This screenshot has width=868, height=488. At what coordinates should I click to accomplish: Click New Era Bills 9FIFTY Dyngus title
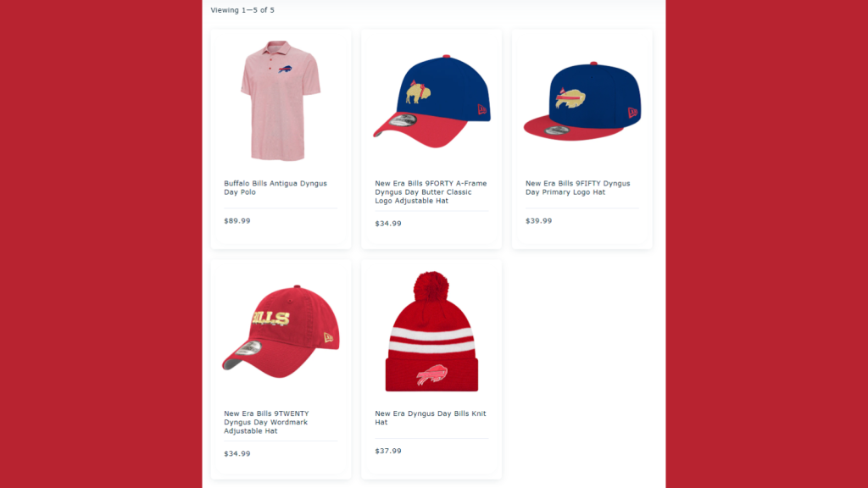(x=577, y=187)
